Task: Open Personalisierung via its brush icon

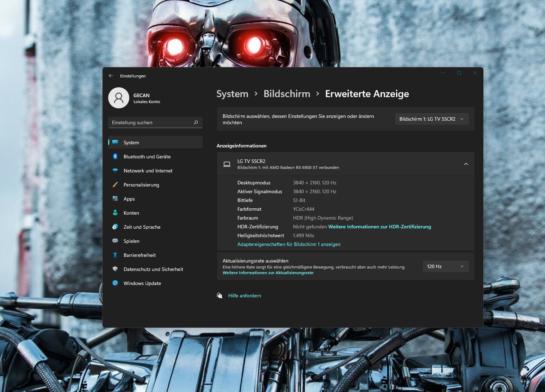Action: (x=115, y=184)
